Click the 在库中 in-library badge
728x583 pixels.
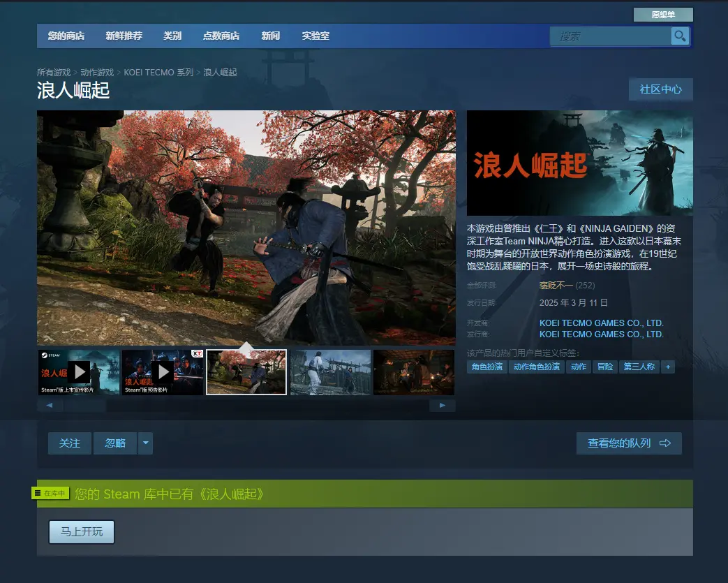pyautogui.click(x=50, y=494)
